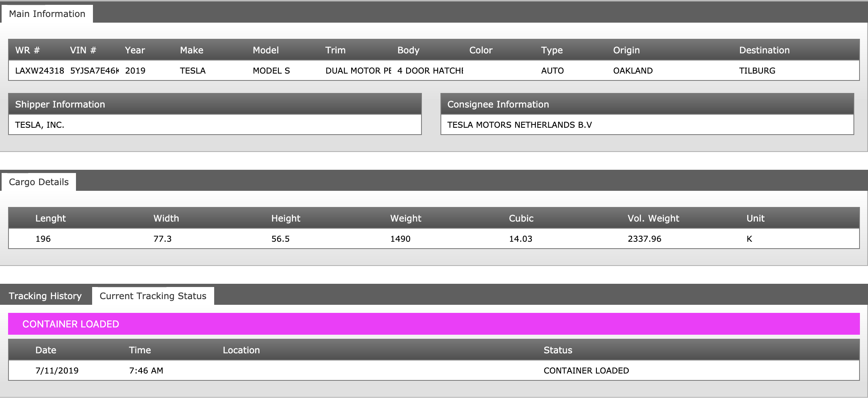The image size is (868, 401).
Task: Click the magenta CONTAINER LOADED status banner
Action: click(434, 324)
